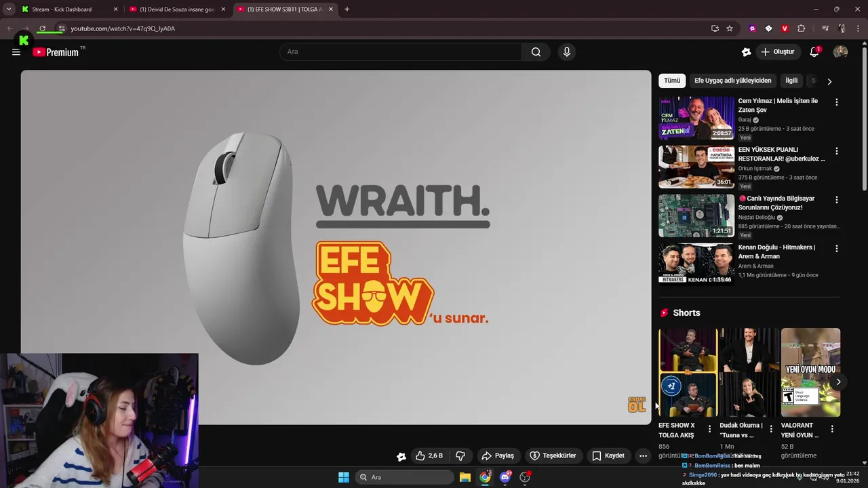Open Windows Start menu
This screenshot has height=488, width=868.
click(344, 477)
